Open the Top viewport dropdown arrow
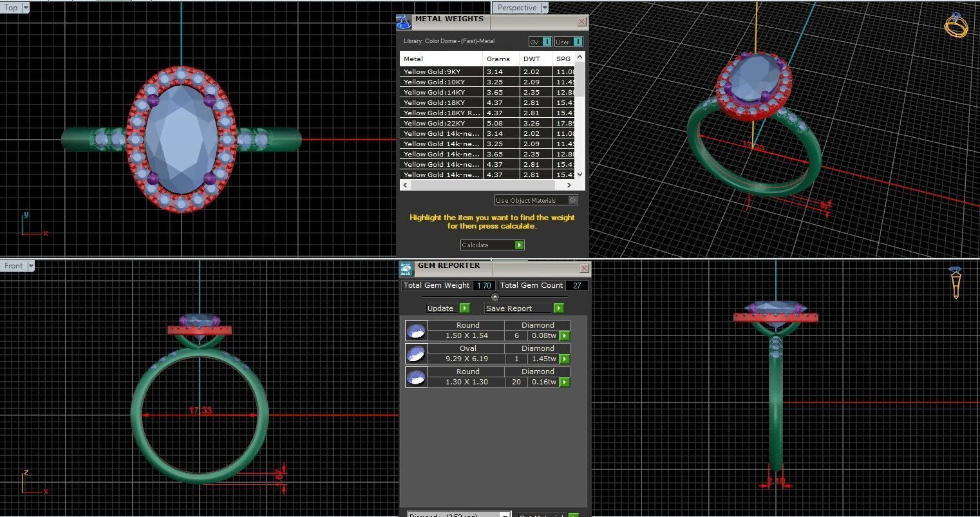The width and height of the screenshot is (980, 517). pos(25,8)
